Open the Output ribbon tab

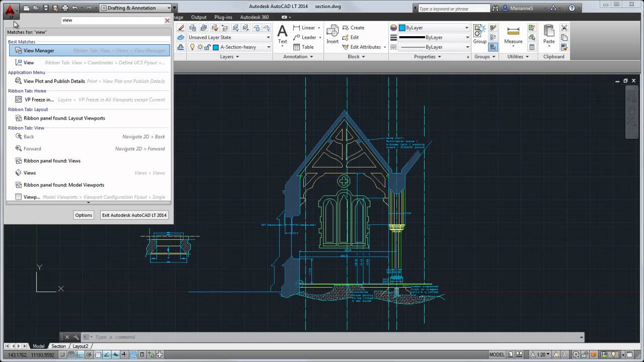(x=198, y=17)
